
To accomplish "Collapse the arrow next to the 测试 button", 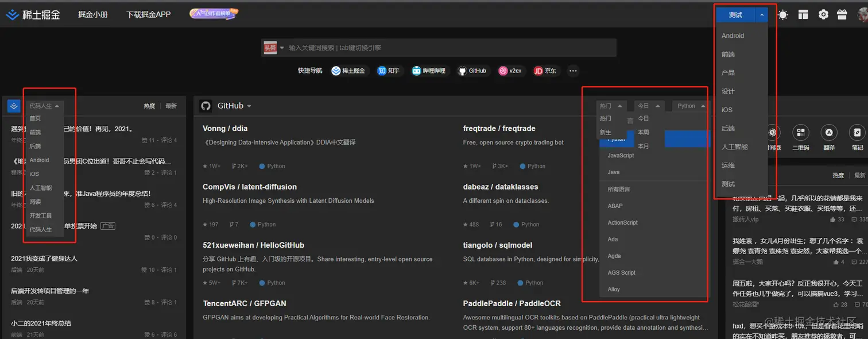I will pos(762,15).
